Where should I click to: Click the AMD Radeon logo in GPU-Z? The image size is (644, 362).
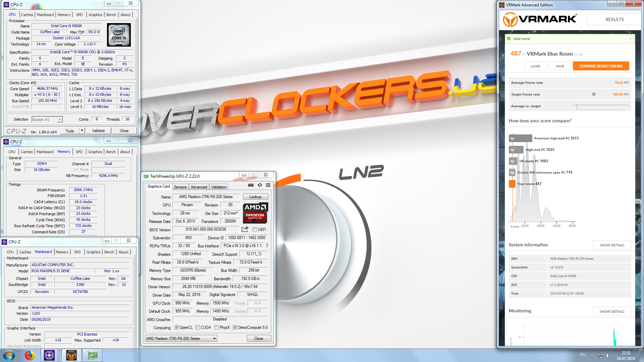(x=255, y=213)
